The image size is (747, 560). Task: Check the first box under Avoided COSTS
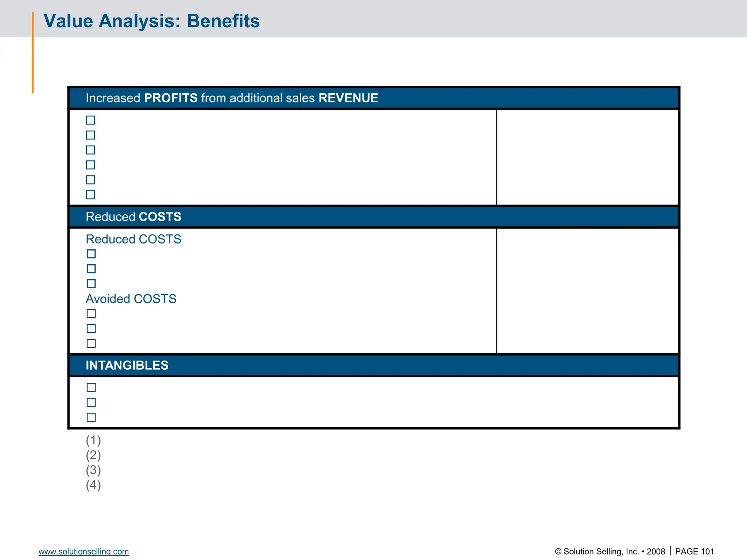(91, 314)
